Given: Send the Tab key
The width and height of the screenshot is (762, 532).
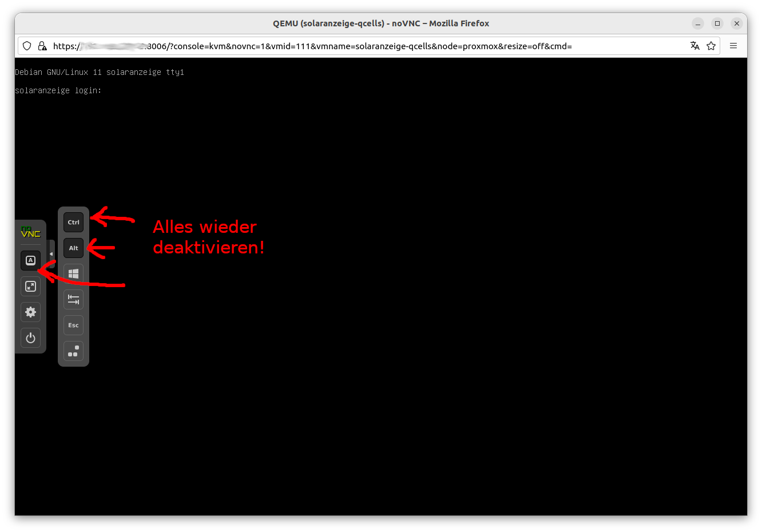Looking at the screenshot, I should pyautogui.click(x=73, y=300).
